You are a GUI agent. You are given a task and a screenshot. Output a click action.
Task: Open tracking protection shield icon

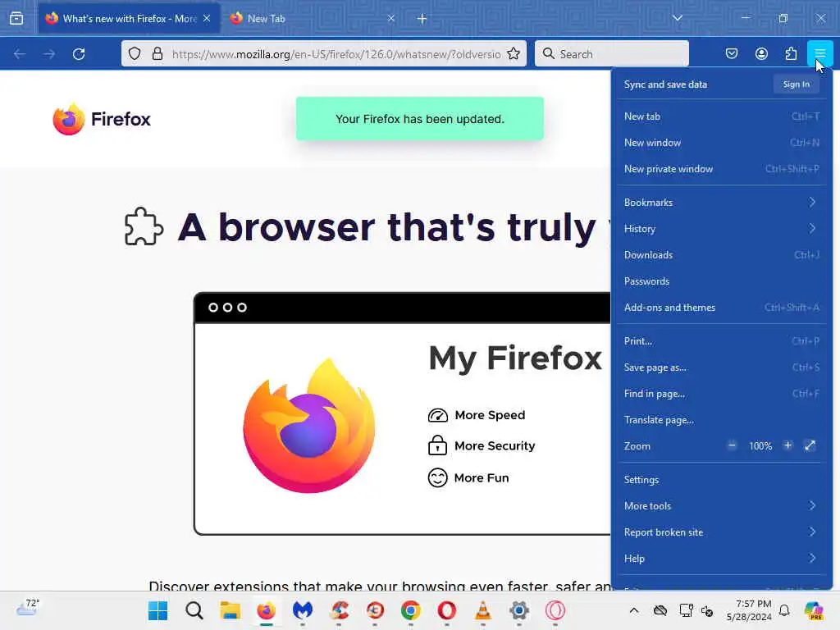135,53
